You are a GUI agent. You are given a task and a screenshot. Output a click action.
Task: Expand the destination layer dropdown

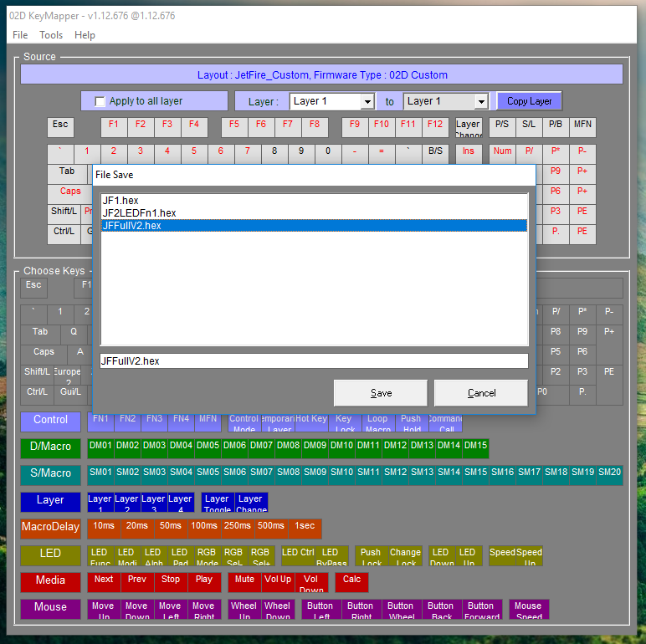[480, 101]
